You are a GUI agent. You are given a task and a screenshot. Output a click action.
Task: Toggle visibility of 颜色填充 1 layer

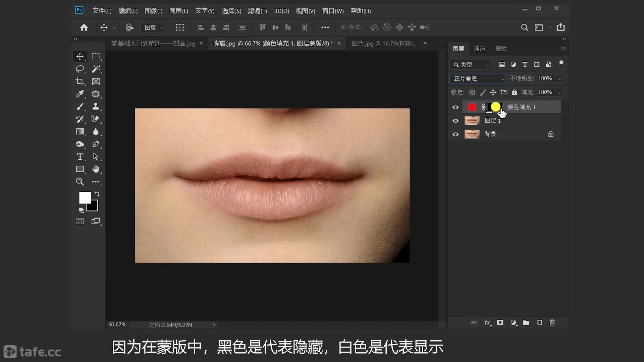point(455,107)
